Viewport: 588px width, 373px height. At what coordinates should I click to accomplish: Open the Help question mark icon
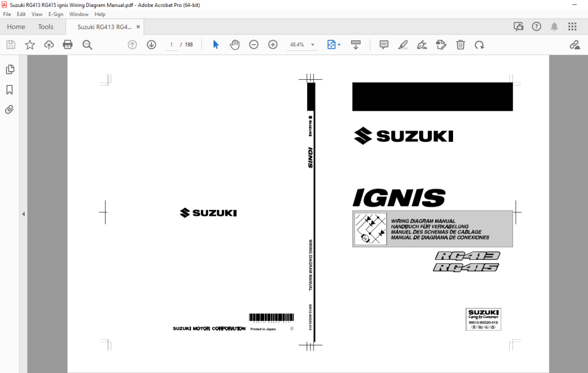[x=537, y=26]
